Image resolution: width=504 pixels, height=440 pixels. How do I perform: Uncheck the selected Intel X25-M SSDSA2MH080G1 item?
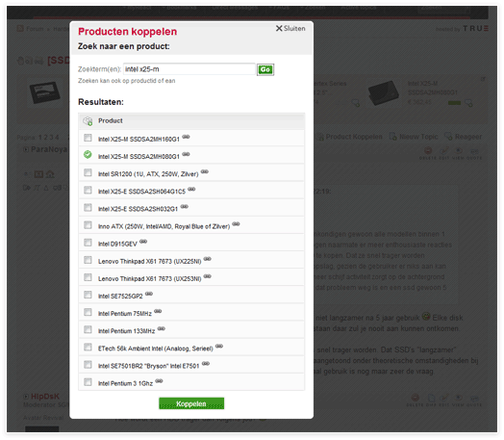[88, 155]
